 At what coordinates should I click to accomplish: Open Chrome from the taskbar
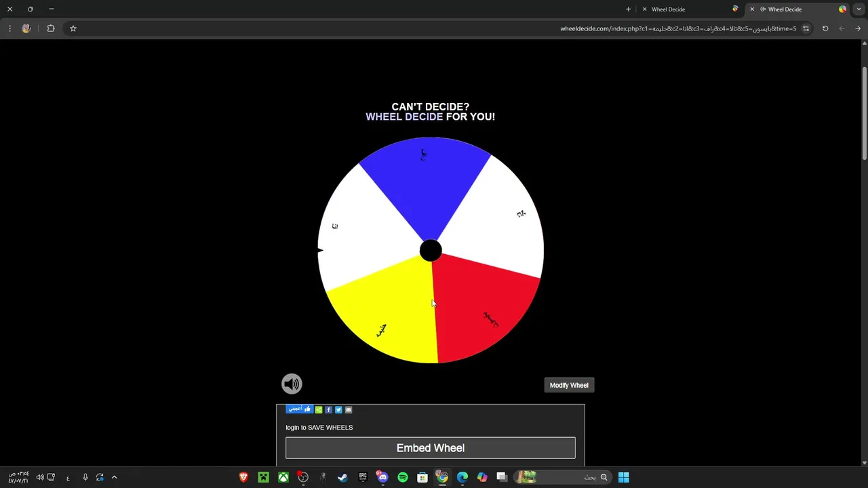click(442, 477)
